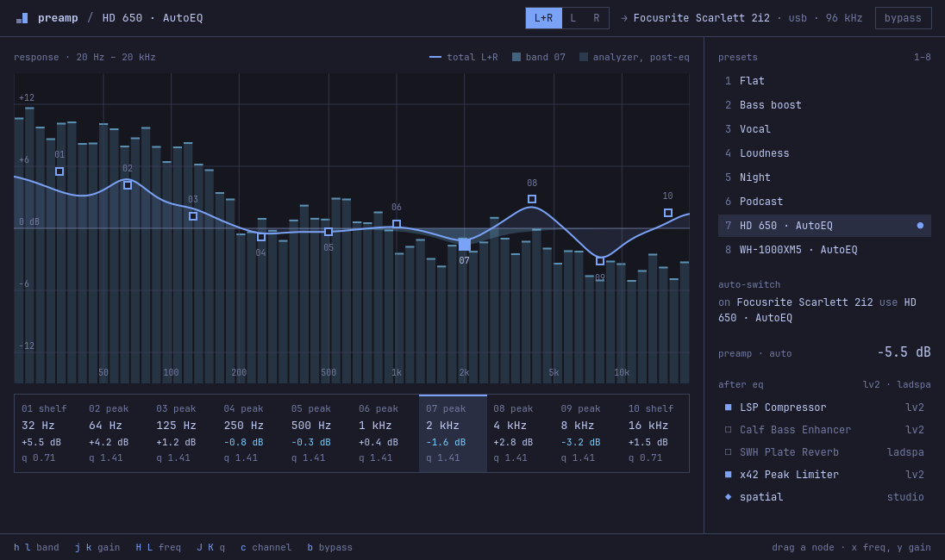Click the spatial diamond icon
This screenshot has height=560, width=945.
click(x=728, y=497)
